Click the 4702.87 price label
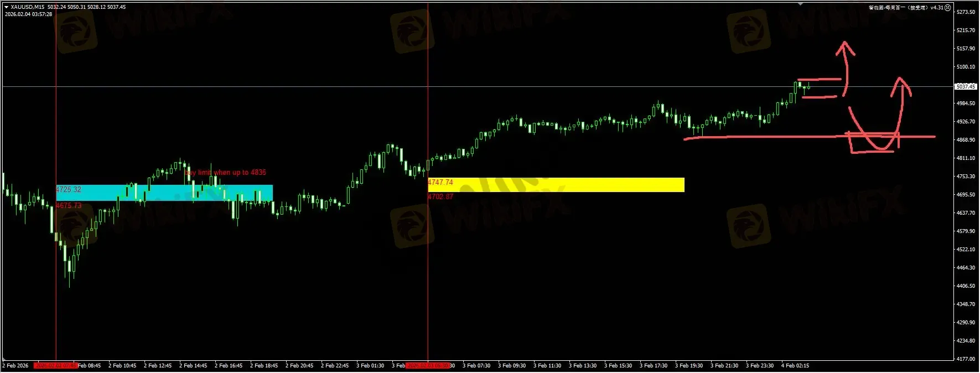 tap(440, 196)
